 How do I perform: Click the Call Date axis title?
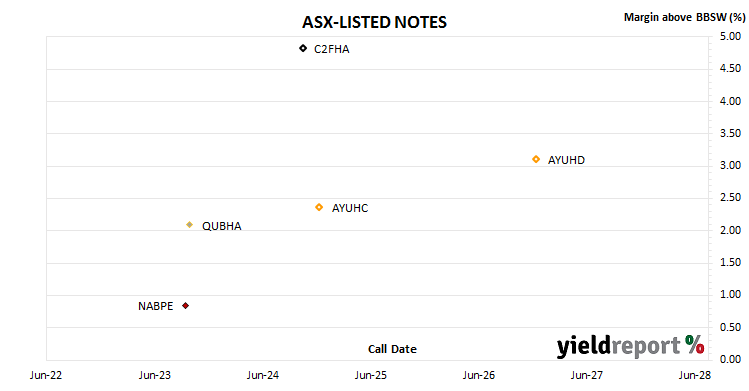pos(392,349)
